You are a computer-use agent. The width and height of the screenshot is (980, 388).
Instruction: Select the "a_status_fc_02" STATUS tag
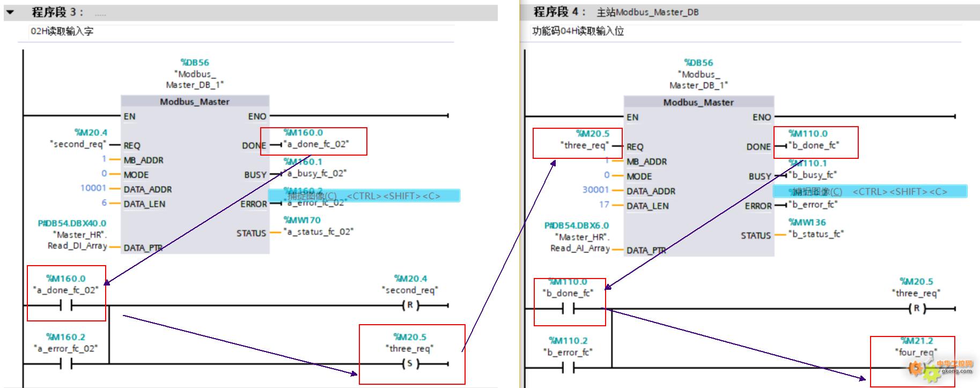318,232
